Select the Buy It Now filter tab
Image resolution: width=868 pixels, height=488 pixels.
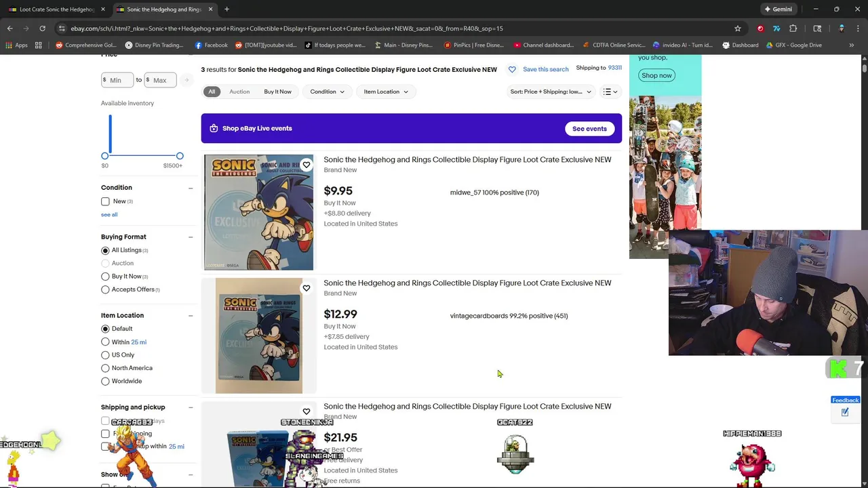(277, 91)
